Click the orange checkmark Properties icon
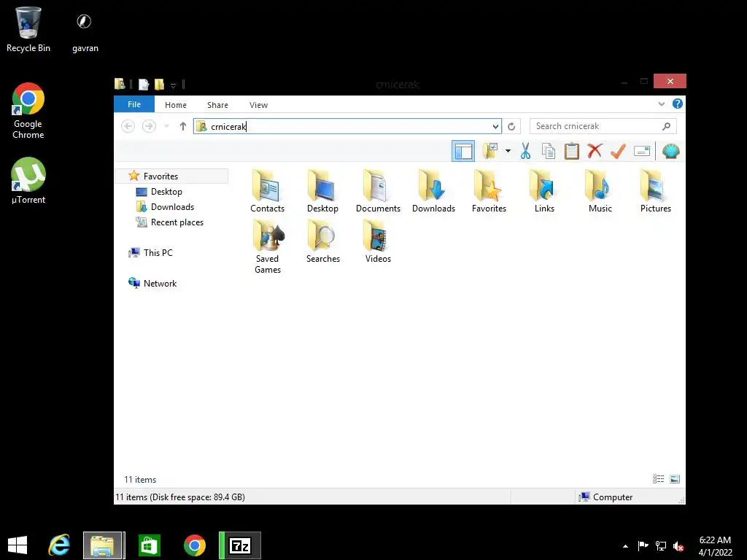The image size is (747, 560). point(618,151)
